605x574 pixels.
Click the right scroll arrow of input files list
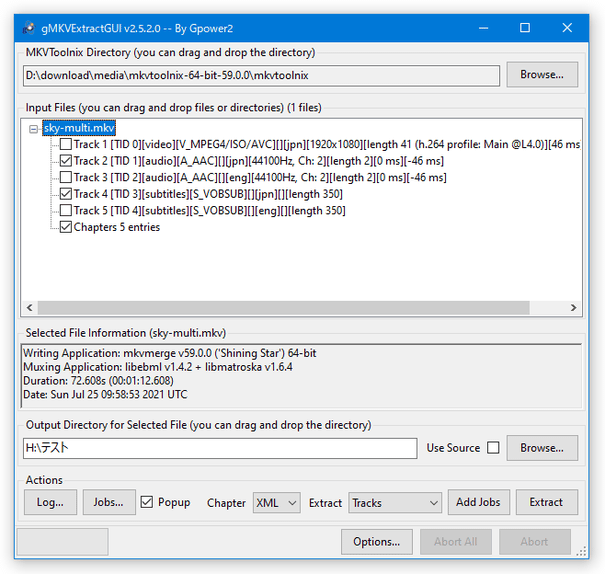pos(573,308)
